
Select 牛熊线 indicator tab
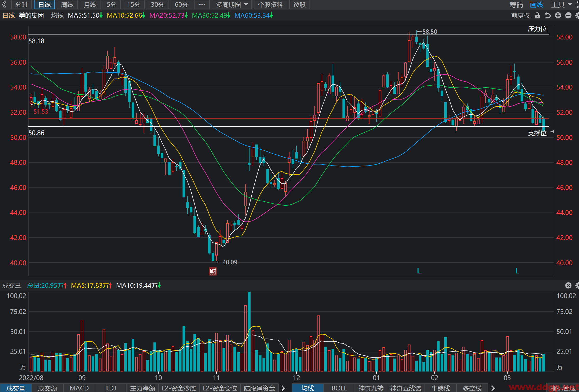click(x=440, y=388)
